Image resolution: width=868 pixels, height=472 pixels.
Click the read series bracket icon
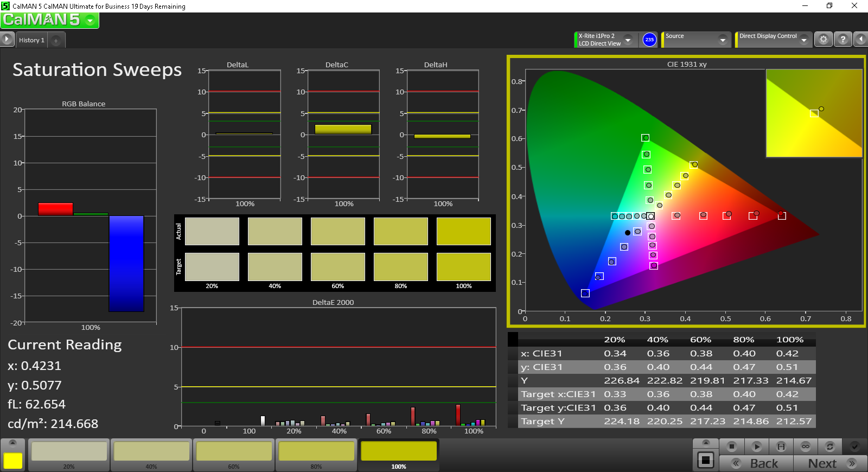tap(781, 447)
